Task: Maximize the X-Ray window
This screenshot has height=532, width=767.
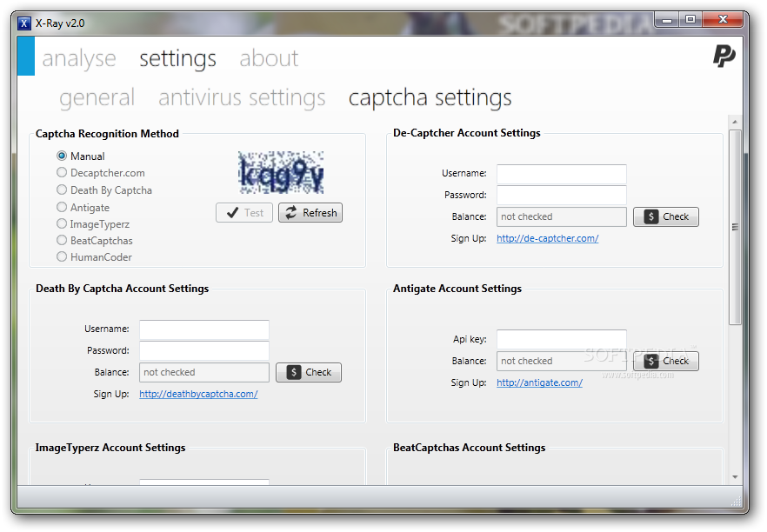Action: (690, 20)
